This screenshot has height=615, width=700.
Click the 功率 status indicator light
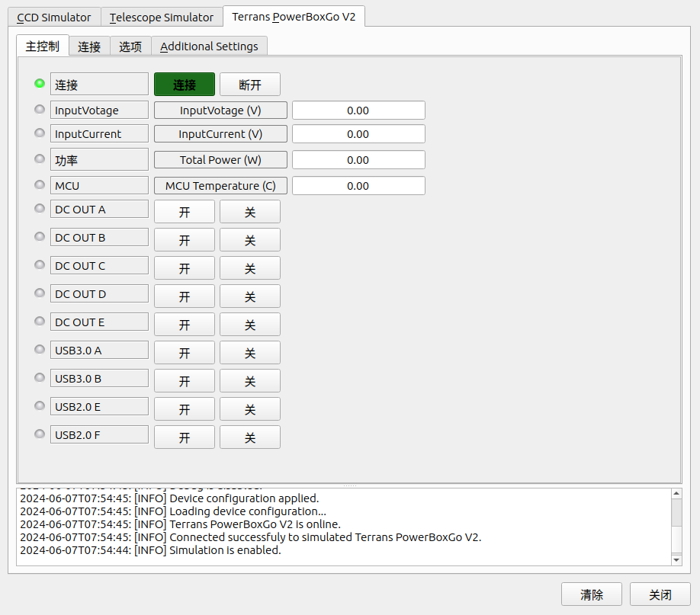click(40, 159)
